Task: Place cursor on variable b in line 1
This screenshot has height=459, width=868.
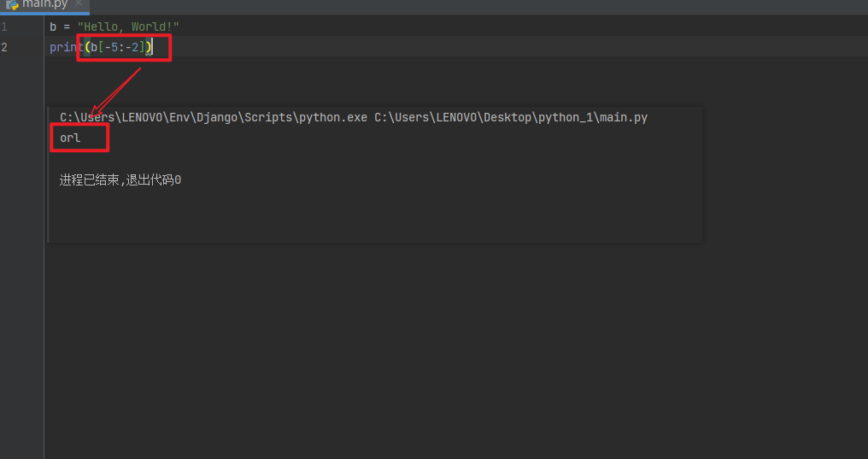Action: click(53, 26)
